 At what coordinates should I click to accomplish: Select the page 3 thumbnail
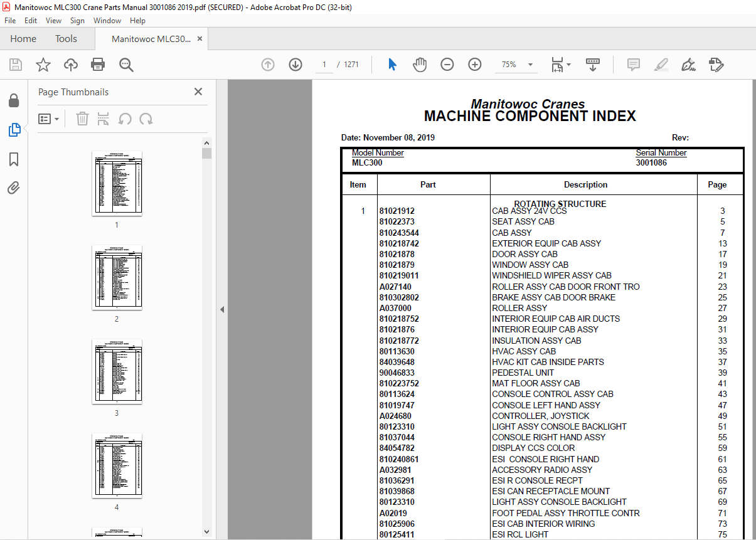(117, 371)
